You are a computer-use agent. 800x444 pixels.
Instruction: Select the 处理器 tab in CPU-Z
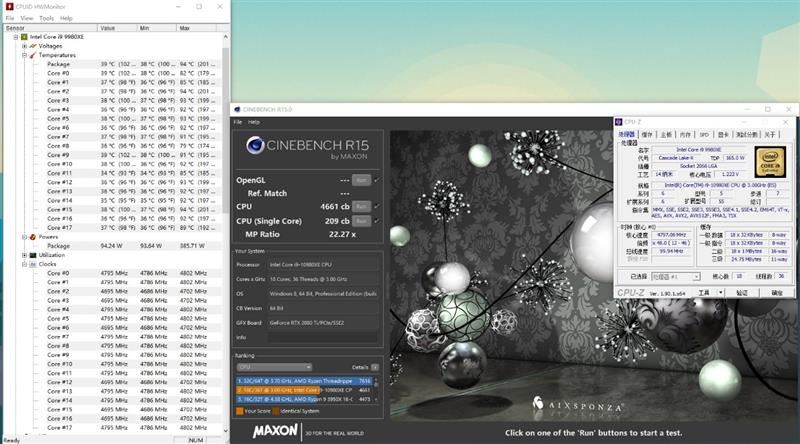click(626, 134)
